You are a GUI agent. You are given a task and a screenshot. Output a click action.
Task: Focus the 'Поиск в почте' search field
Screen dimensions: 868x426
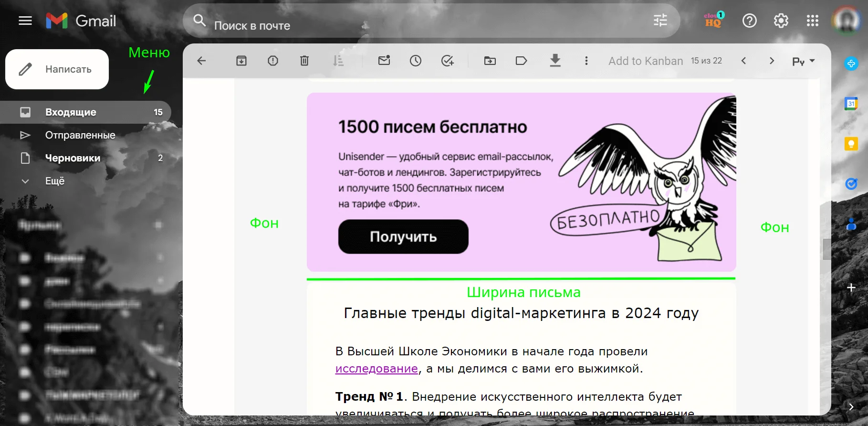[431, 21]
